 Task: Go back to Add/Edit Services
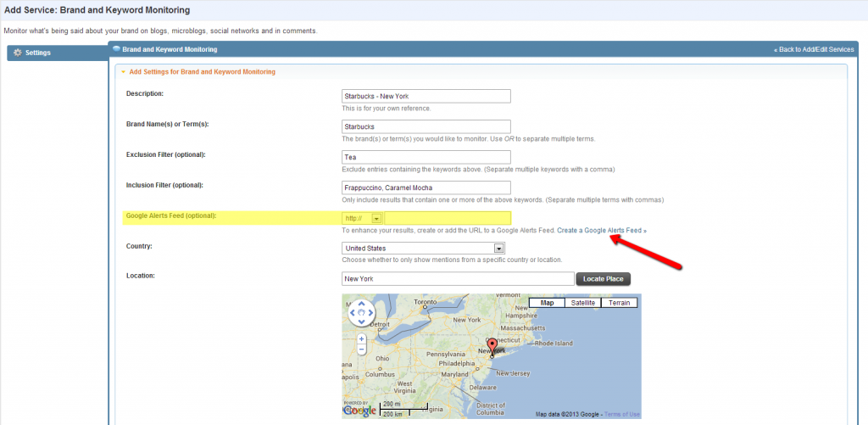point(814,50)
